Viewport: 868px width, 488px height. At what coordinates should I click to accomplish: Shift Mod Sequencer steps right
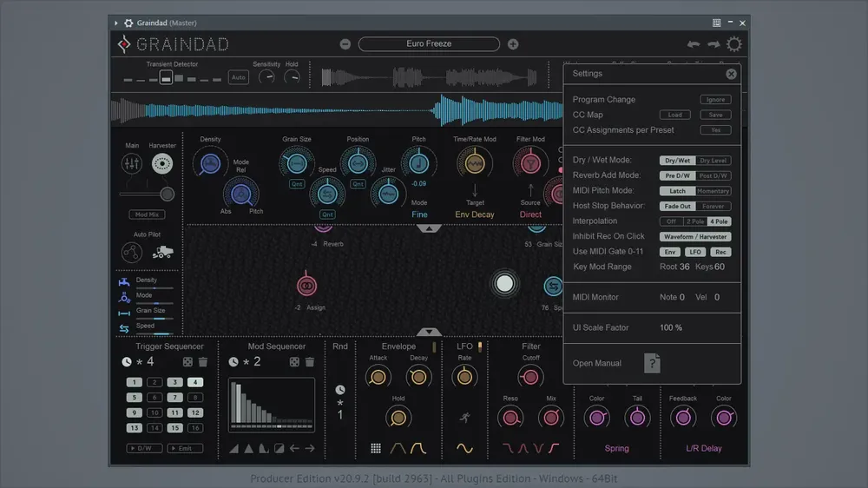(310, 448)
